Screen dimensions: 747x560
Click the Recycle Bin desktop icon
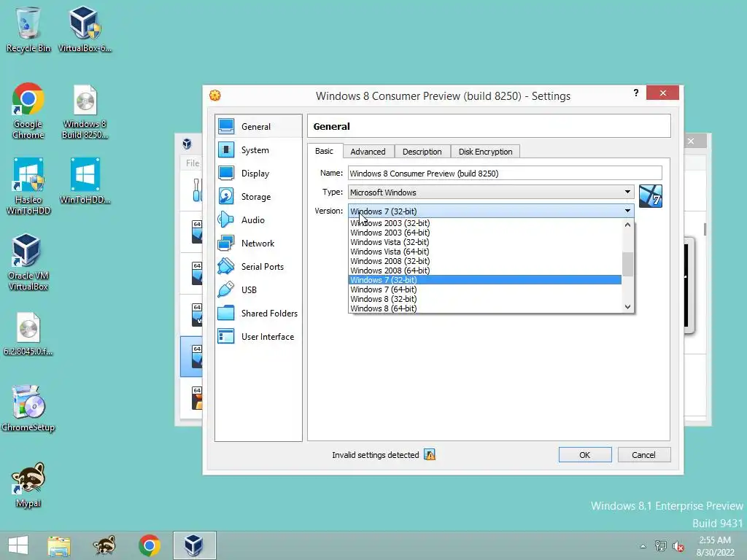coord(28,29)
